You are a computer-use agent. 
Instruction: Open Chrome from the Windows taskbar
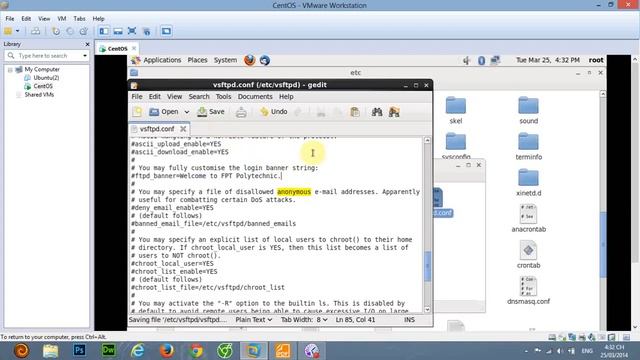click(x=196, y=350)
